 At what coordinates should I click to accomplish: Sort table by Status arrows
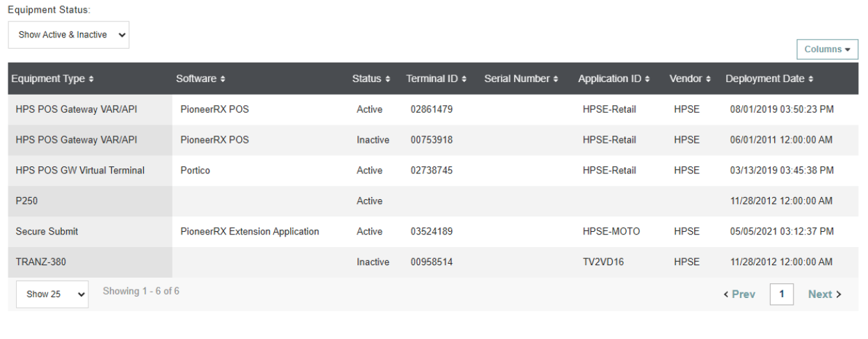point(387,79)
